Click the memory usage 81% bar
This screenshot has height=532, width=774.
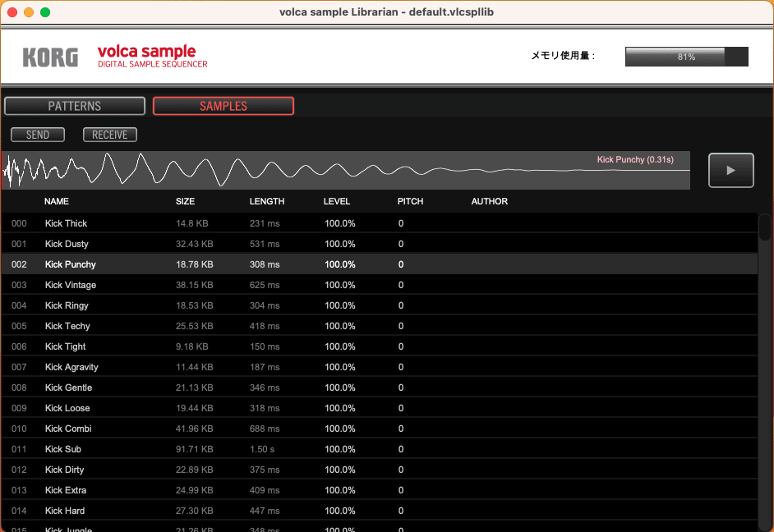(x=686, y=57)
